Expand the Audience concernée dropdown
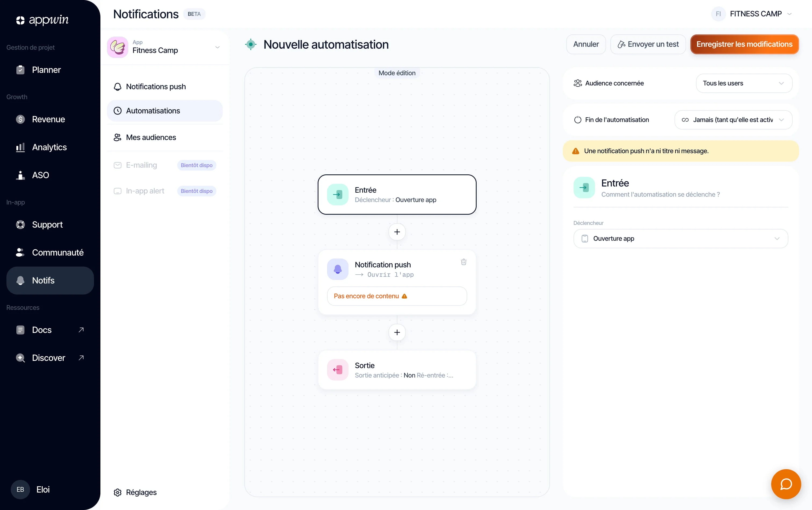This screenshot has width=812, height=510. click(744, 83)
